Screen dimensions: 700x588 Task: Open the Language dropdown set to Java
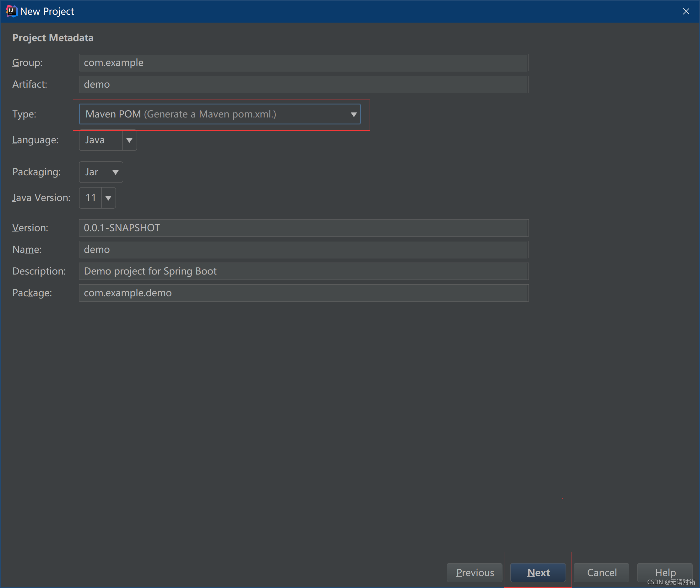(x=108, y=140)
